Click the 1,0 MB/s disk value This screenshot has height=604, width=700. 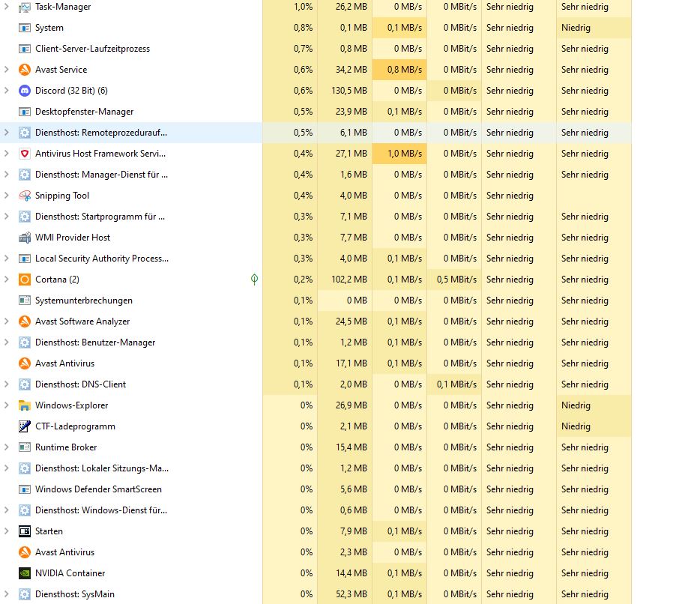tap(405, 154)
